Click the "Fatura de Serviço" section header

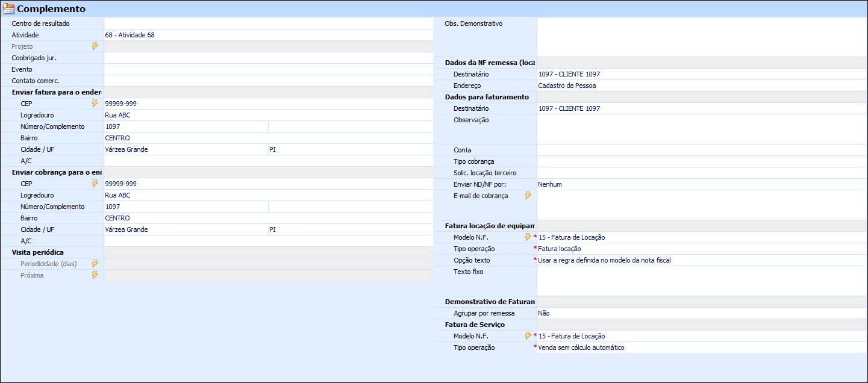[x=475, y=325]
